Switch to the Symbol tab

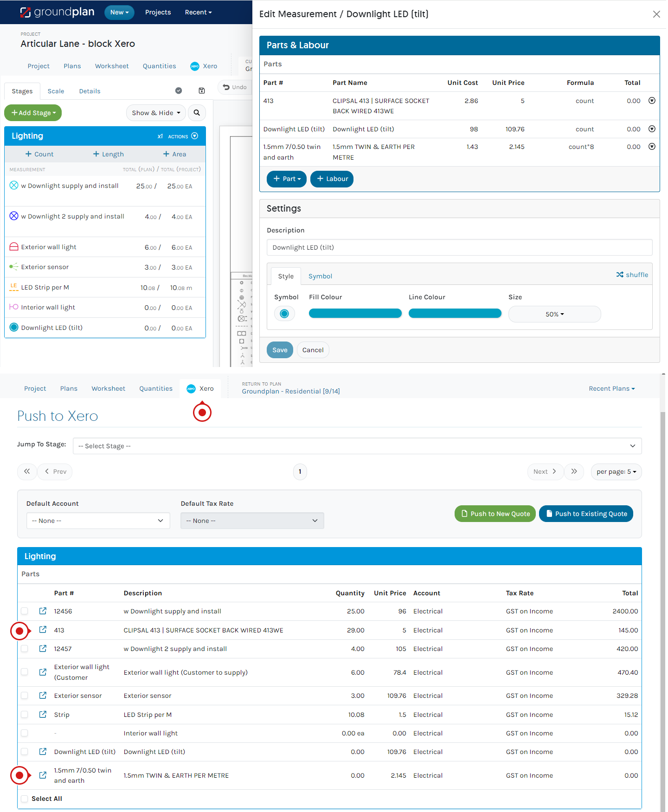(321, 276)
